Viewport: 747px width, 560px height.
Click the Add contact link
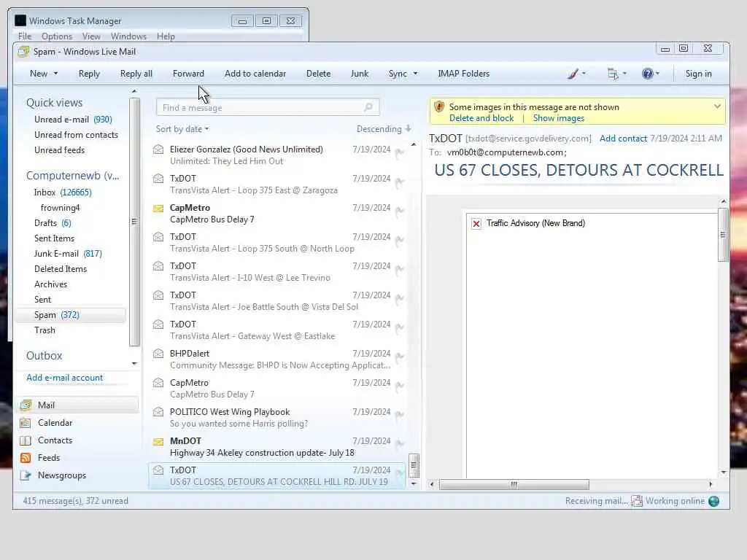(623, 139)
